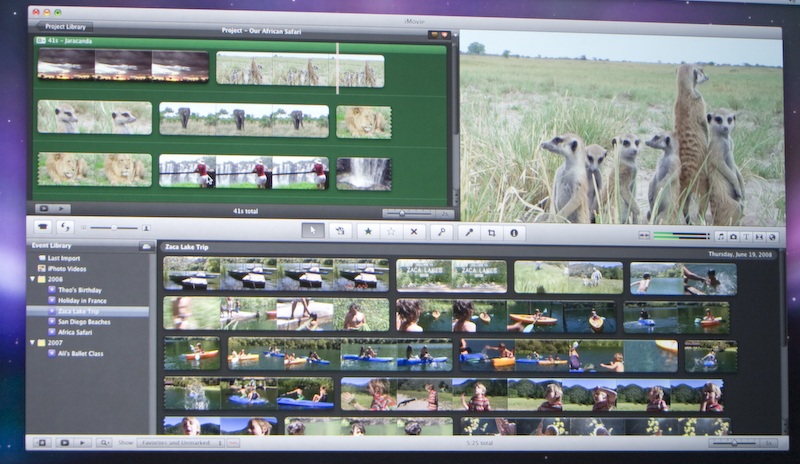Viewport: 800px width, 464px height.
Task: Open the music and sound effects browser
Action: point(720,236)
